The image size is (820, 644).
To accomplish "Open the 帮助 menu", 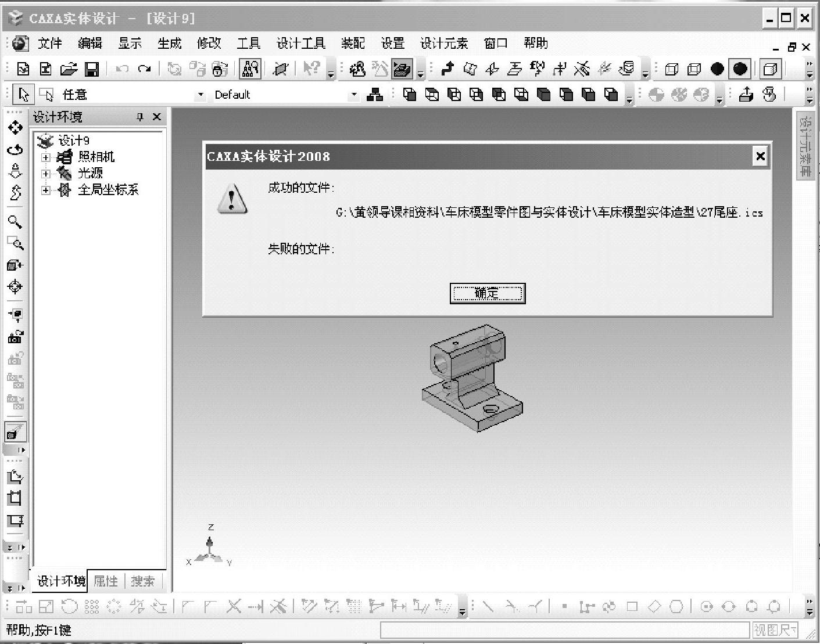I will (x=535, y=44).
